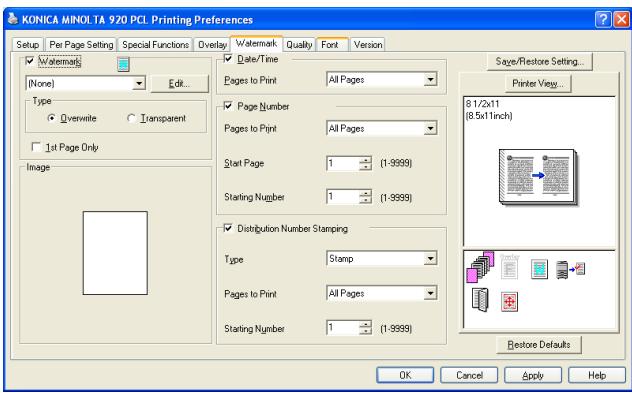Click the blank watermark image preview
Image resolution: width=632 pixels, height=393 pixels.
point(115,253)
